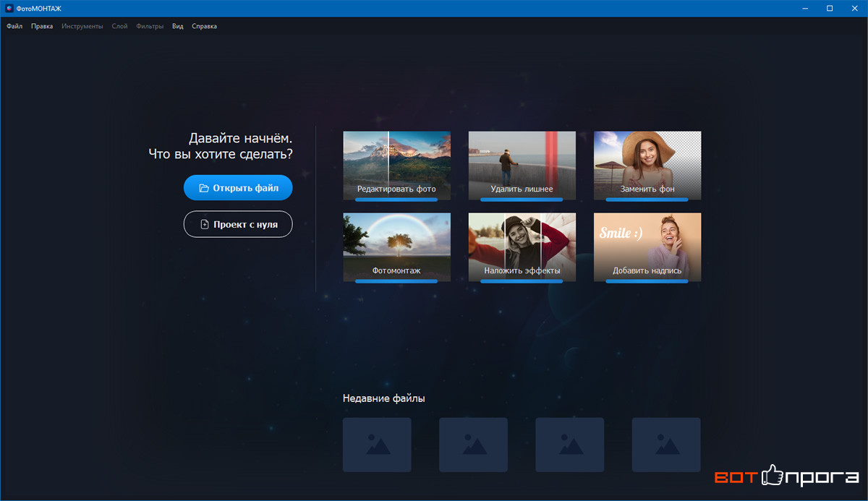Open the Файл menu
Viewport: 868px width, 501px height.
point(14,26)
